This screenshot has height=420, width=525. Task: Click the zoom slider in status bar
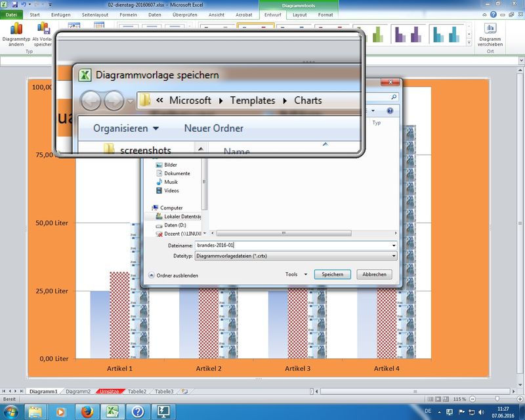(497, 399)
